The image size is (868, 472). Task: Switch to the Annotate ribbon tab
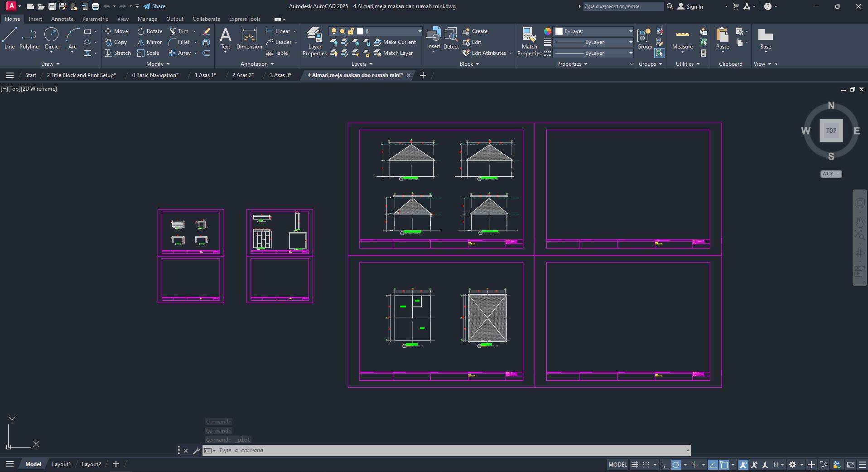62,19
